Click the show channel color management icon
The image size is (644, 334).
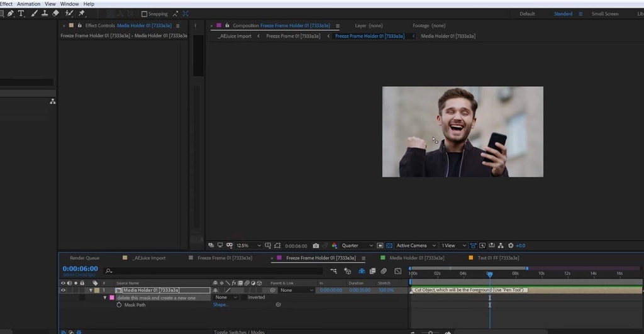pyautogui.click(x=335, y=246)
